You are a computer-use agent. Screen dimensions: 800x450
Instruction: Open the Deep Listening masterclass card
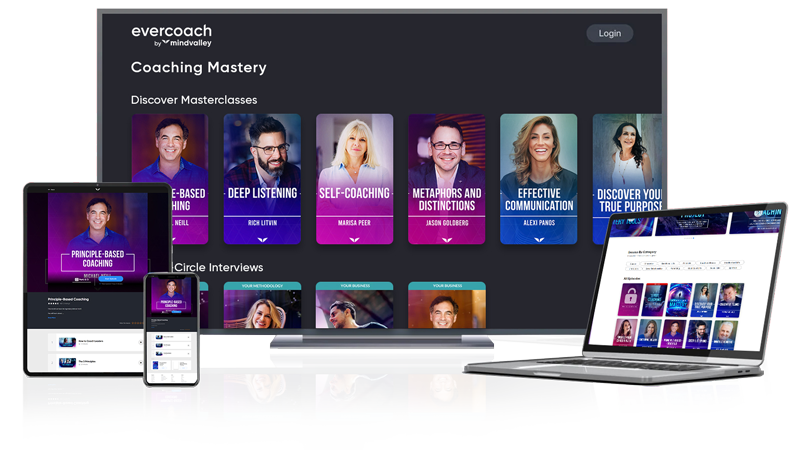coord(262,179)
